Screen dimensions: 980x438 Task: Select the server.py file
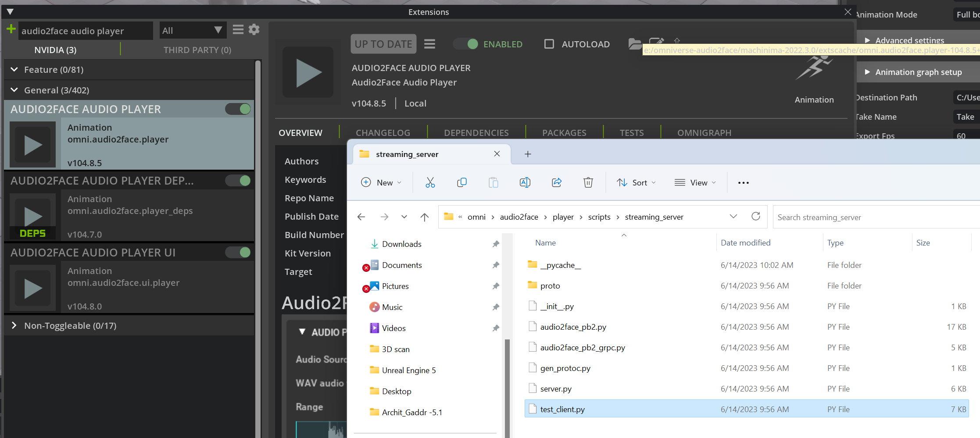point(556,389)
